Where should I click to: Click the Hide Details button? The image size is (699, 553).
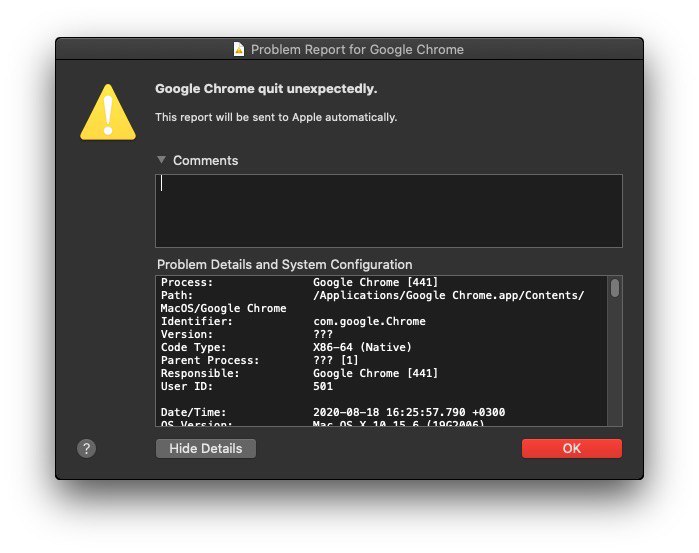point(206,448)
